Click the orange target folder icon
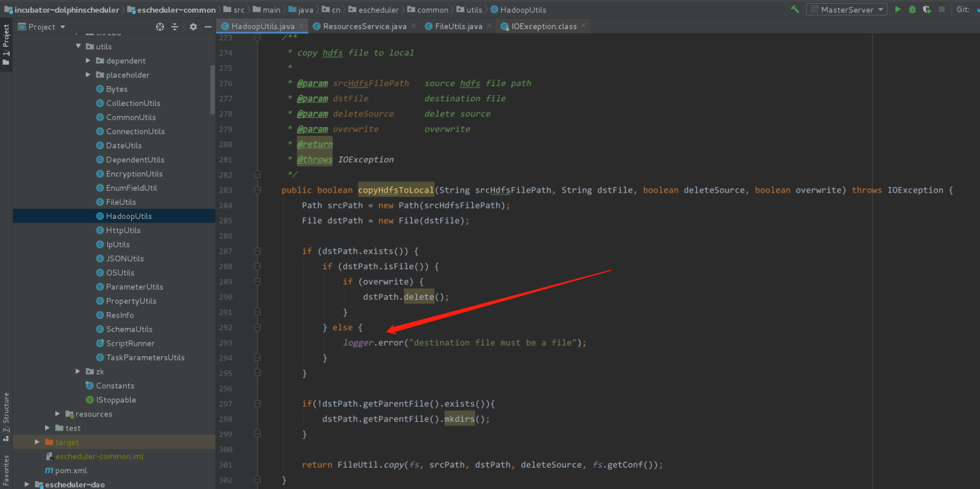Image resolution: width=980 pixels, height=489 pixels. point(49,442)
